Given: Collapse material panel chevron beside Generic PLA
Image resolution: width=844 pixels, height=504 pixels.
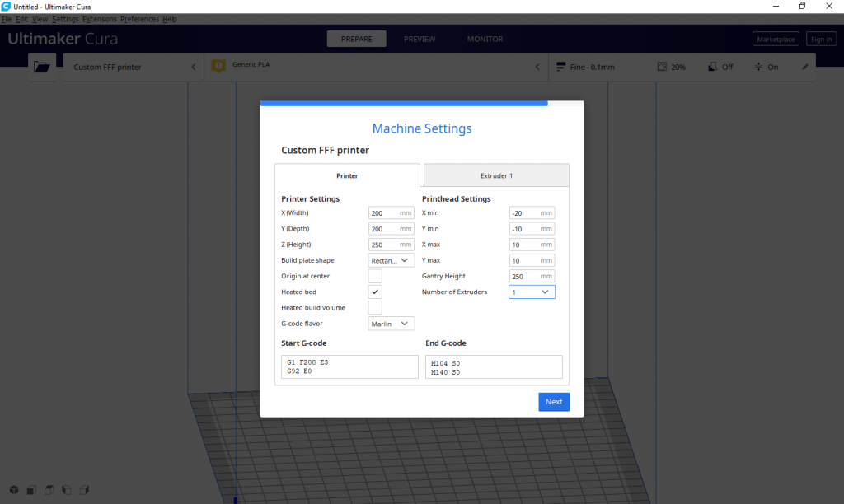Looking at the screenshot, I should 537,68.
